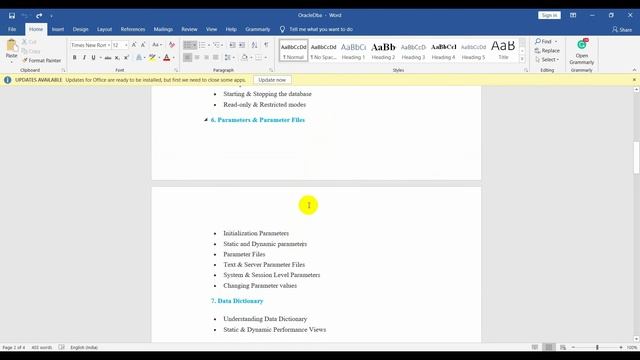Toggle justify alignment
This screenshot has width=640, height=360.
[216, 58]
